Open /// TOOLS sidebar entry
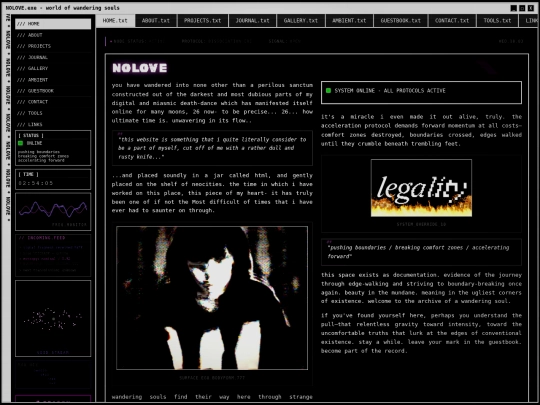 53,113
